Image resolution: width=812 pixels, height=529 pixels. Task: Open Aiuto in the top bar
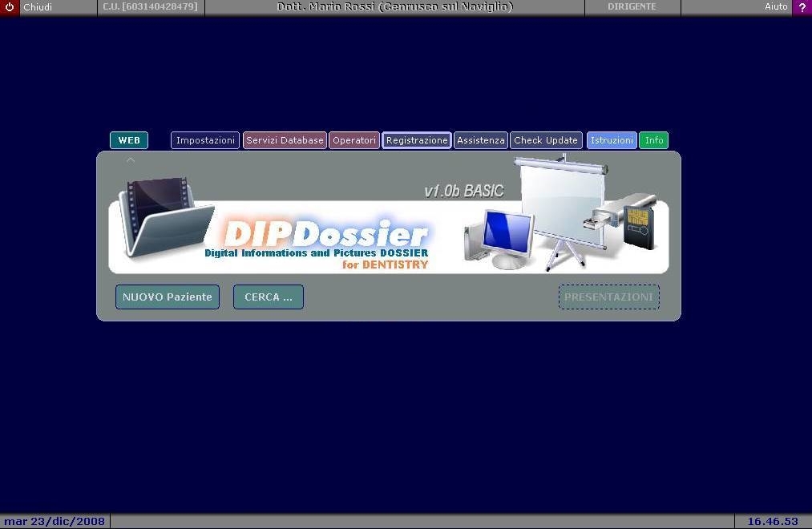point(776,6)
